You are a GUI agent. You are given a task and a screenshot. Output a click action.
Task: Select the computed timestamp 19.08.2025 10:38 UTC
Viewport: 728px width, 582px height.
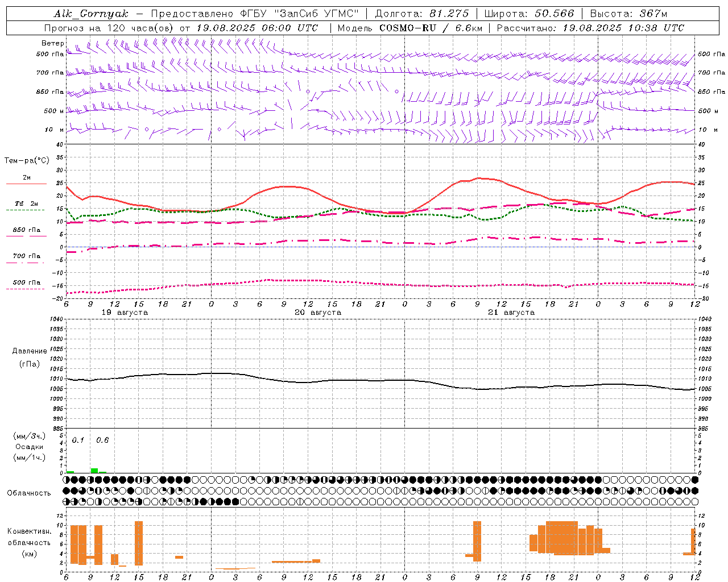[x=623, y=28]
